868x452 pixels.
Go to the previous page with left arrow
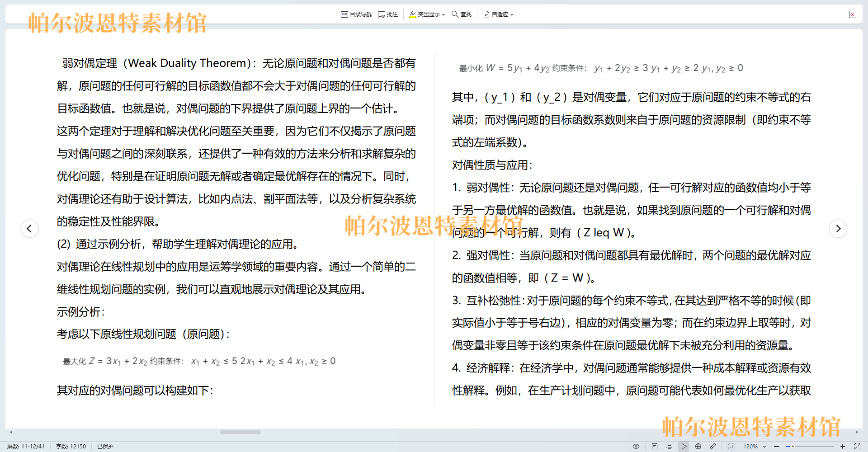29,229
